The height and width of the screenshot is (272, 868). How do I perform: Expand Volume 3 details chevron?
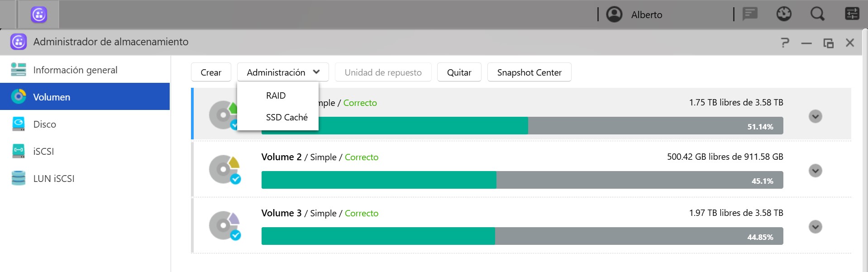(815, 227)
